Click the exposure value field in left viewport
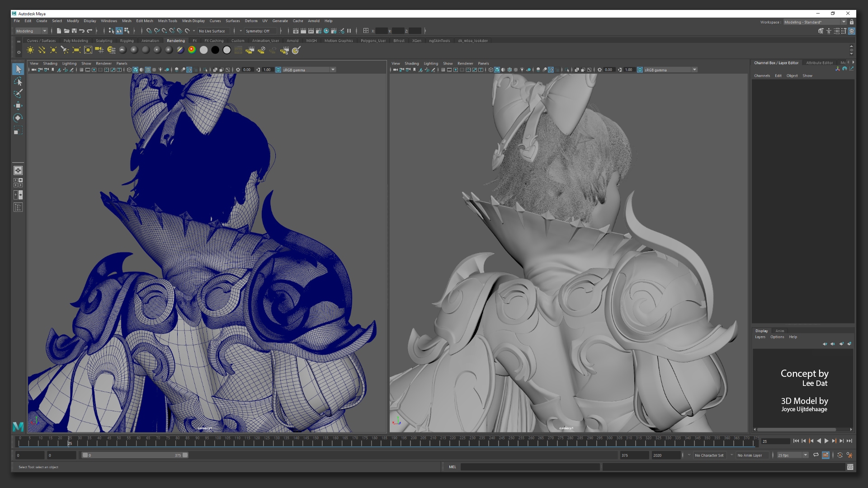The height and width of the screenshot is (488, 868). [x=248, y=70]
